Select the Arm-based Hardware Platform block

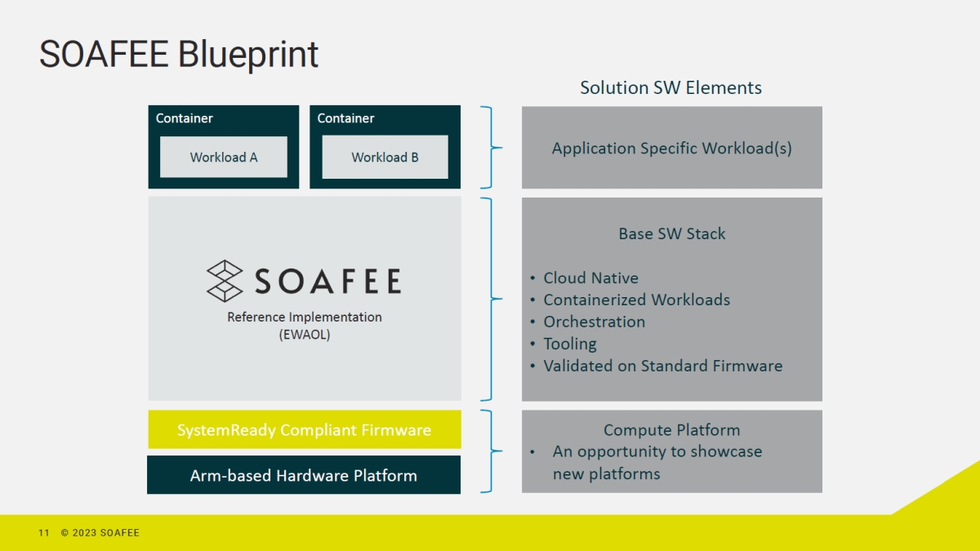tap(304, 475)
